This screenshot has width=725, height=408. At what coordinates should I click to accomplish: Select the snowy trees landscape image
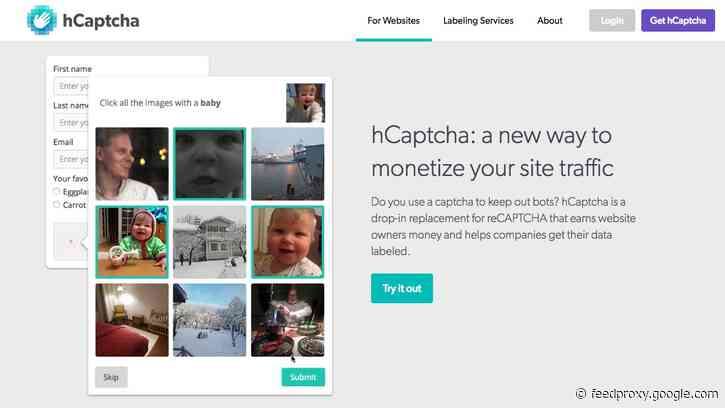209,320
